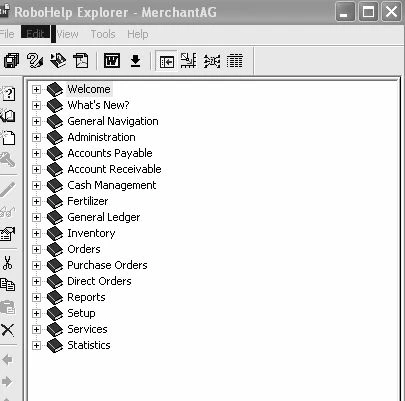The height and width of the screenshot is (401, 405).
Task: Expand the Purchase Orders node
Action: point(36,265)
